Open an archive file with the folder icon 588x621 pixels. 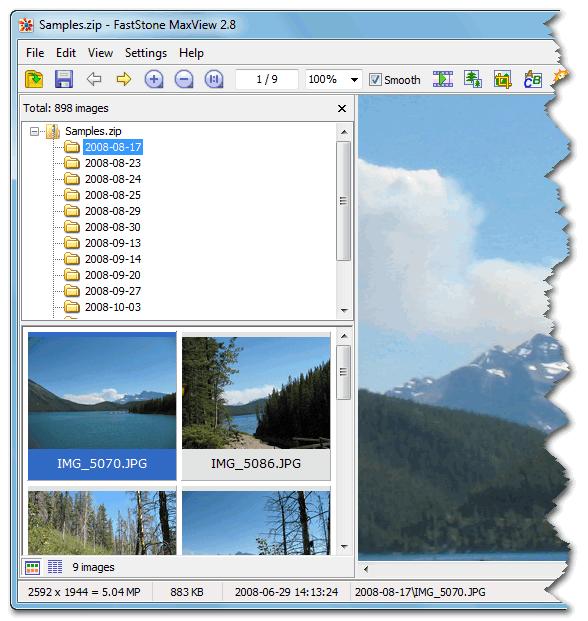pyautogui.click(x=34, y=79)
